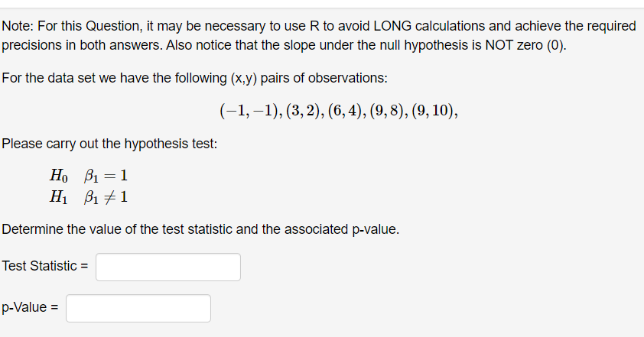The width and height of the screenshot is (644, 337).
Task: Click the null hypothesis H0 equation
Action: [89, 176]
